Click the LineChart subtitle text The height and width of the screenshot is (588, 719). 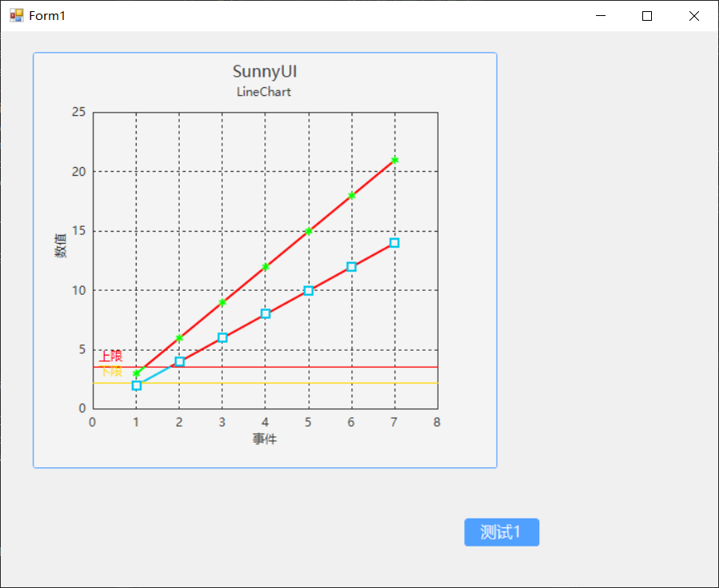click(x=264, y=91)
